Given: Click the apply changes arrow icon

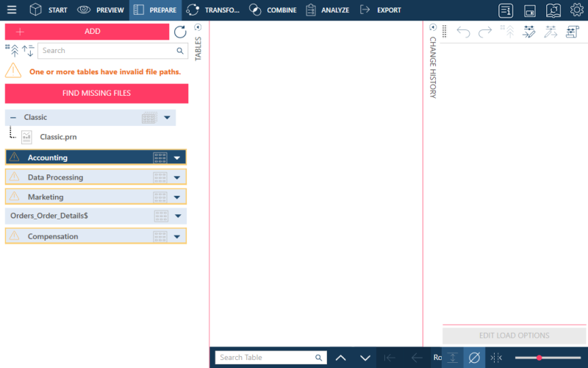Looking at the screenshot, I should coord(551,32).
